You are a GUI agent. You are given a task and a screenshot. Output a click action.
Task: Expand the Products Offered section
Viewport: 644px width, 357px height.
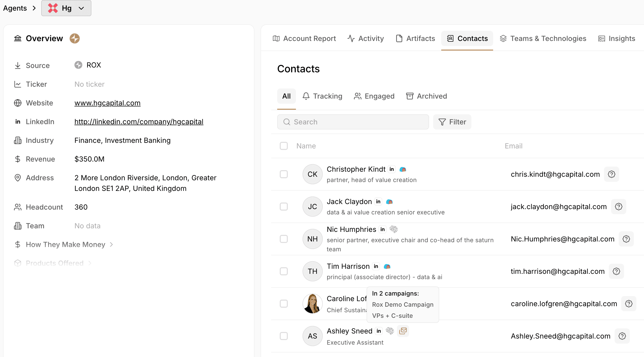click(x=55, y=263)
